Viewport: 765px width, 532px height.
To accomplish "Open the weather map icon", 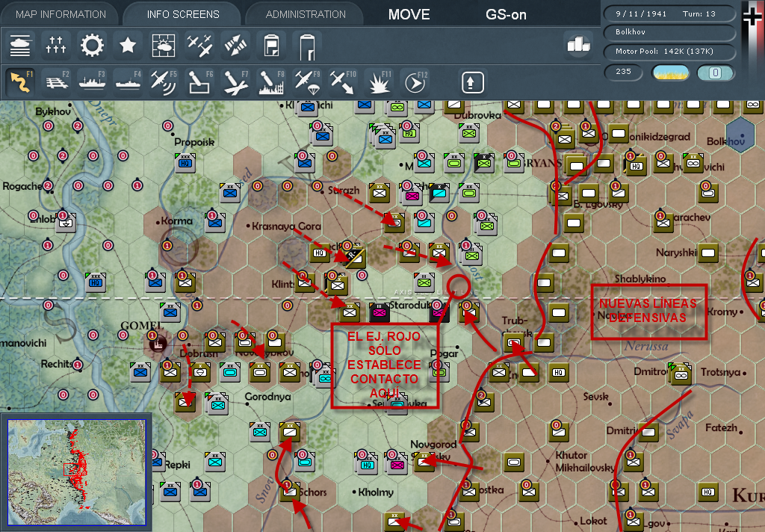I will pos(164,46).
